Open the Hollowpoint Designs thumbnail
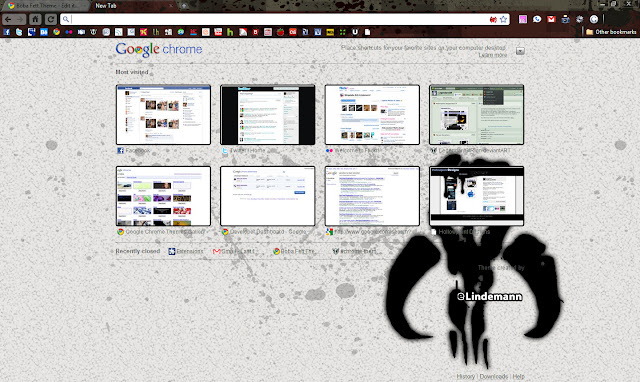Viewport: 640px width, 382px height. [477, 196]
